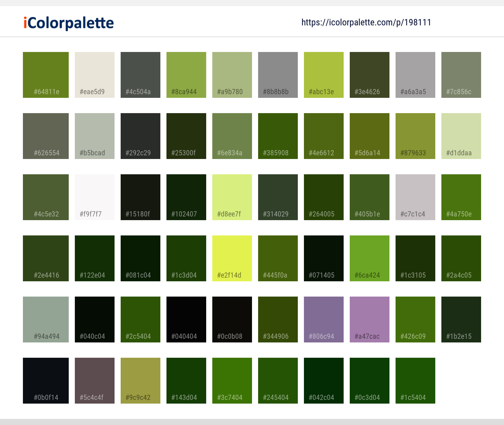Select the gray #8b8b8b swatch
504x425 pixels.
click(278, 75)
